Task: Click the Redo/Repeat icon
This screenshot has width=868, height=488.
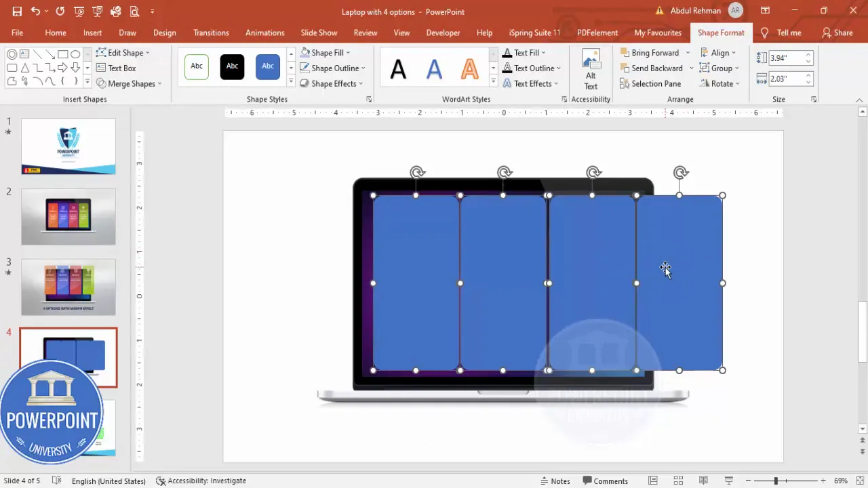Action: coord(60,12)
